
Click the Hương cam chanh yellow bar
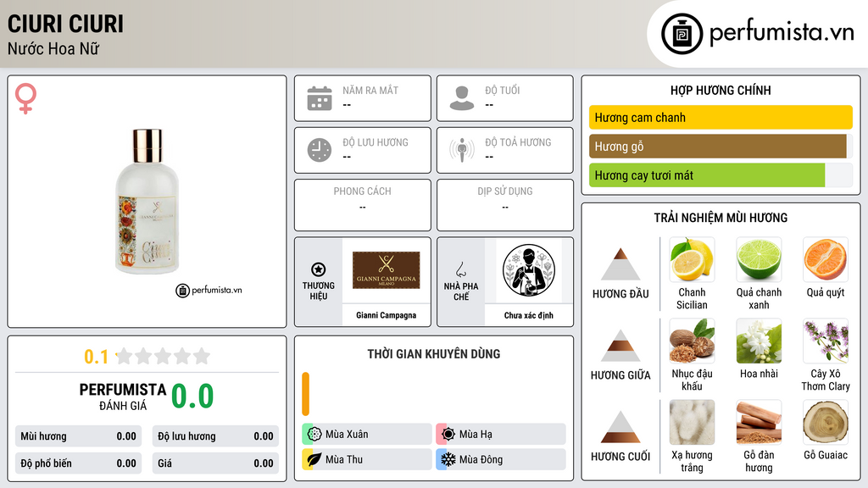pos(721,117)
